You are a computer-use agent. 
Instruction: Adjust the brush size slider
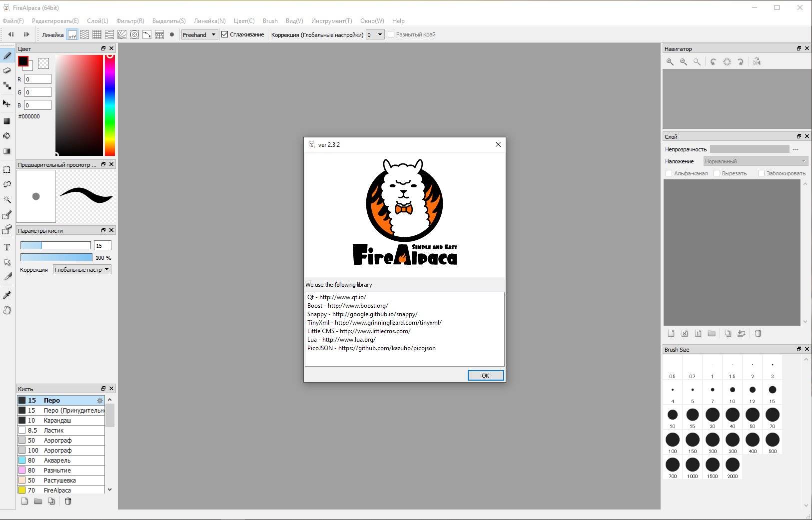(x=55, y=245)
